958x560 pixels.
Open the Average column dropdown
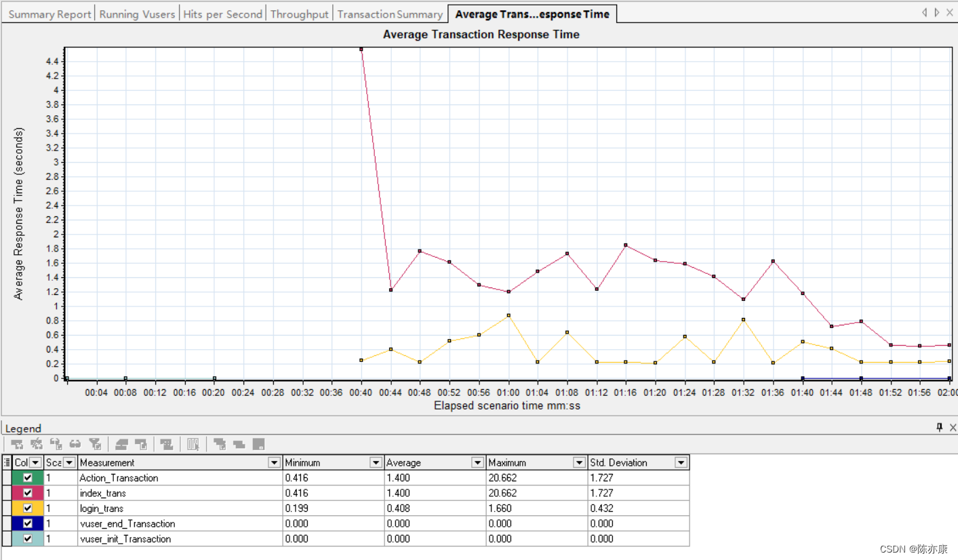click(478, 462)
